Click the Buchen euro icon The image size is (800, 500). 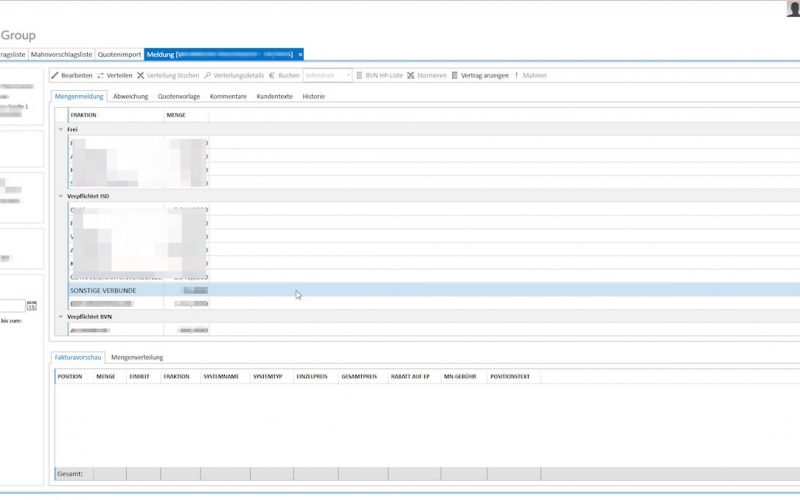(272, 75)
